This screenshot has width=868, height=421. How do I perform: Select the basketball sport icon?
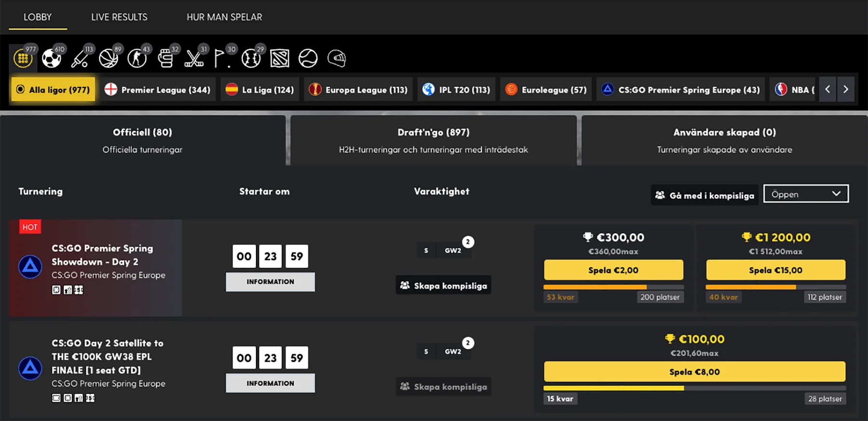click(108, 58)
